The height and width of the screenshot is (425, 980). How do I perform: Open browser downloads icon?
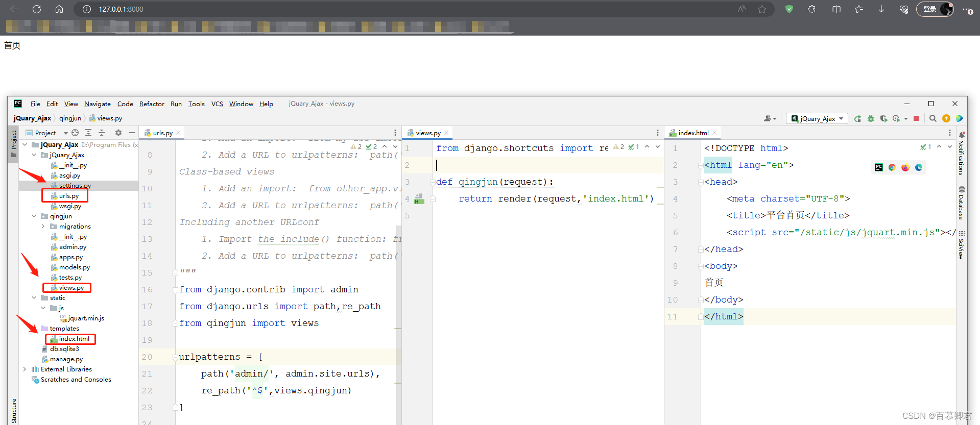881,9
